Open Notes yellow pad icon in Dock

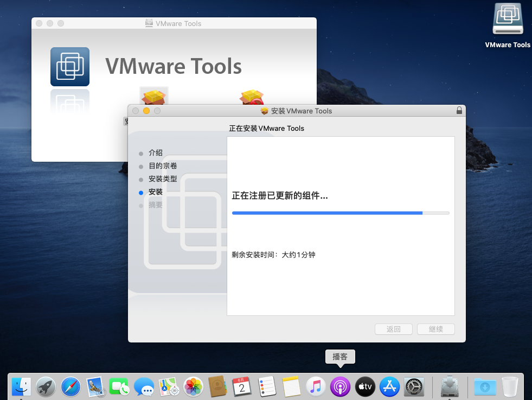pos(291,387)
